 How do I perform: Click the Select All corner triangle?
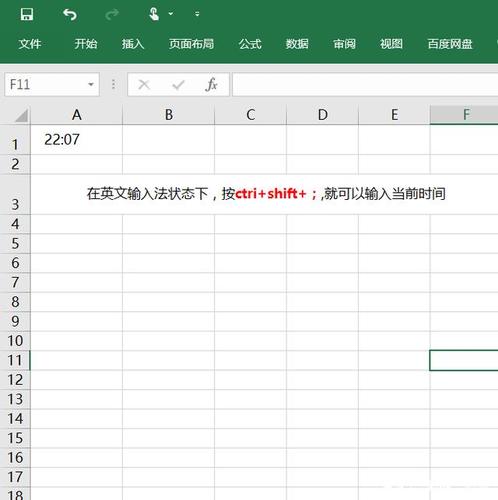pos(21,116)
